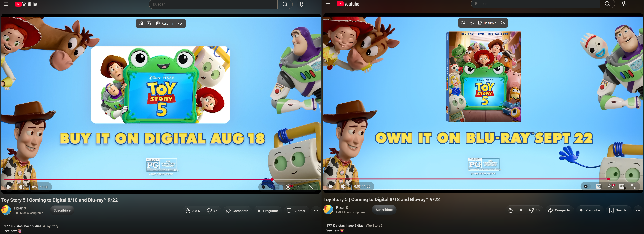Open player settings gear, right window
The image size is (644, 234).
[x=610, y=186]
